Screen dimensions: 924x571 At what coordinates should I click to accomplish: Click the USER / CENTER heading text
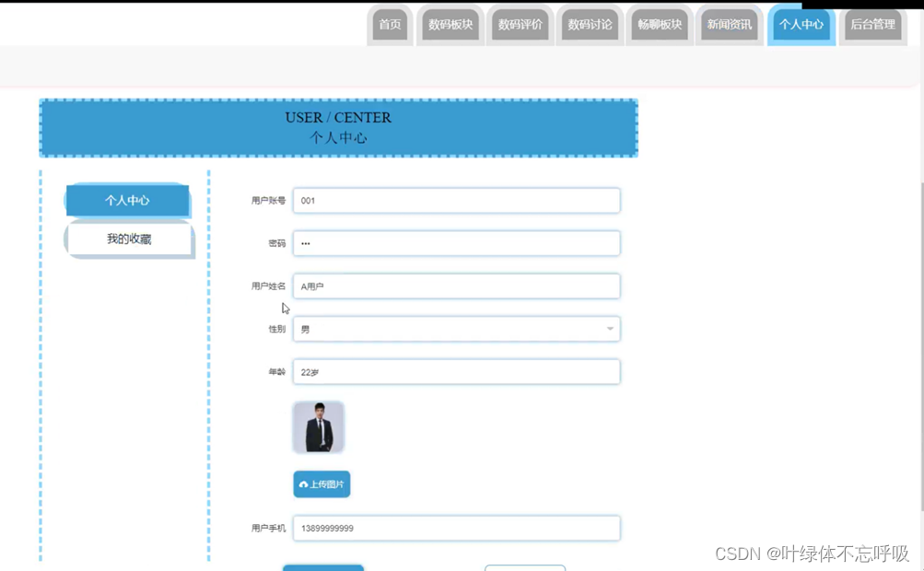coord(338,118)
